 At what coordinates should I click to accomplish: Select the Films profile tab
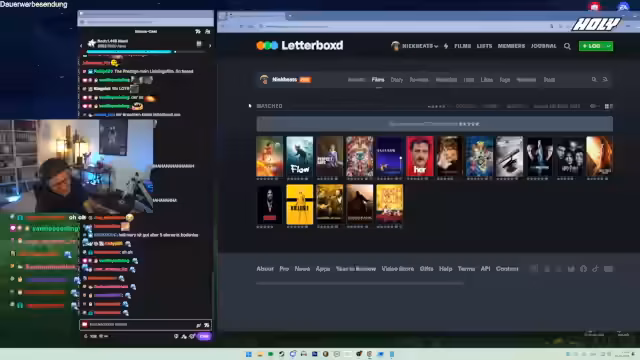(378, 80)
